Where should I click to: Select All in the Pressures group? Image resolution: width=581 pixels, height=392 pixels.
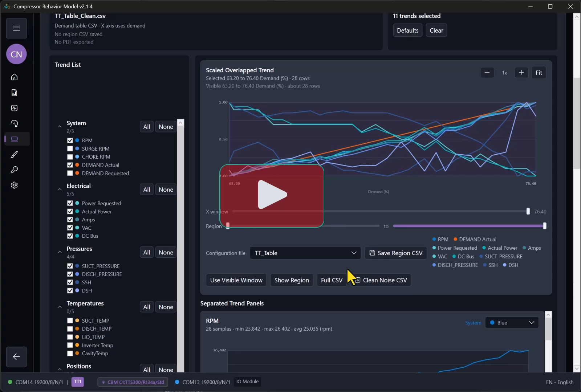pyautogui.click(x=147, y=252)
